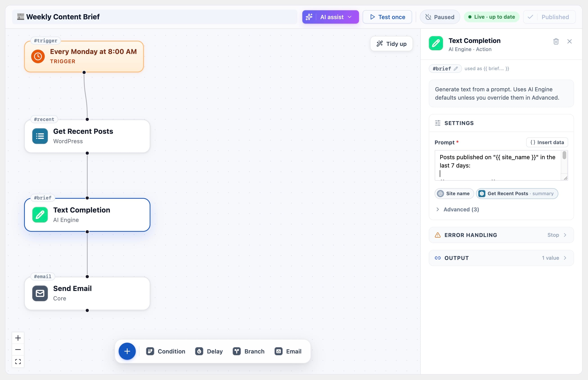
Task: Delete the step with trash icon
Action: click(556, 41)
